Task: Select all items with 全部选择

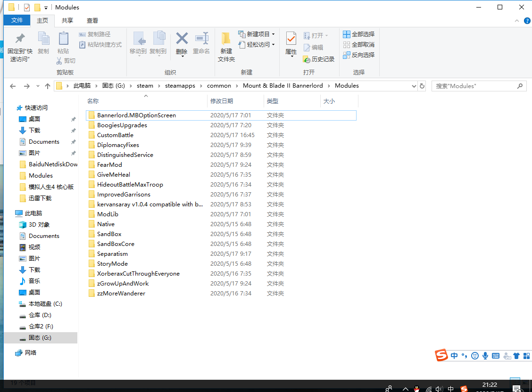Action: (358, 34)
